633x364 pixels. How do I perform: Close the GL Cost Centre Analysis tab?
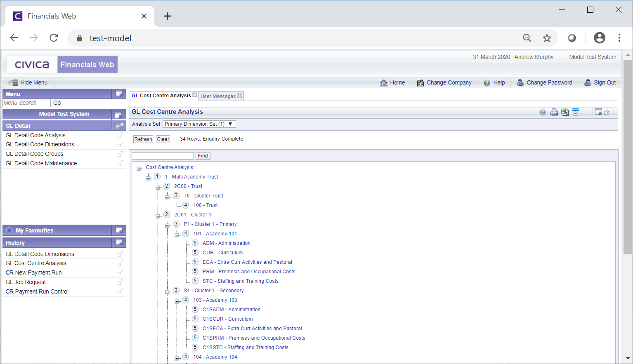pos(195,95)
